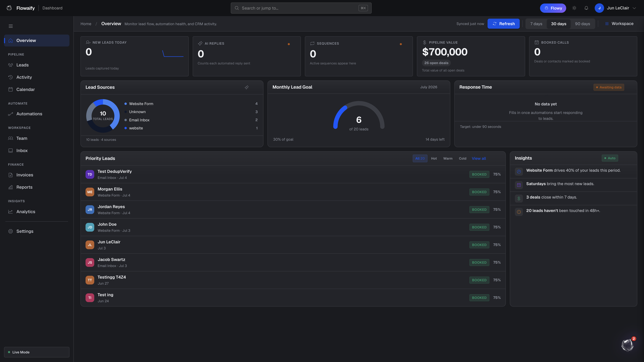Open the Activity section
Image resolution: width=644 pixels, height=362 pixels.
pyautogui.click(x=37, y=77)
